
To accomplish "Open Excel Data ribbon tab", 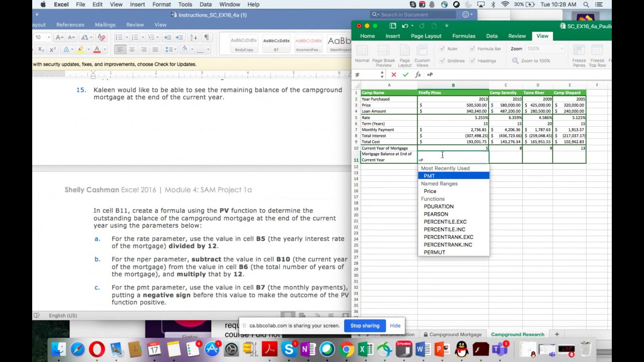I will (x=492, y=36).
